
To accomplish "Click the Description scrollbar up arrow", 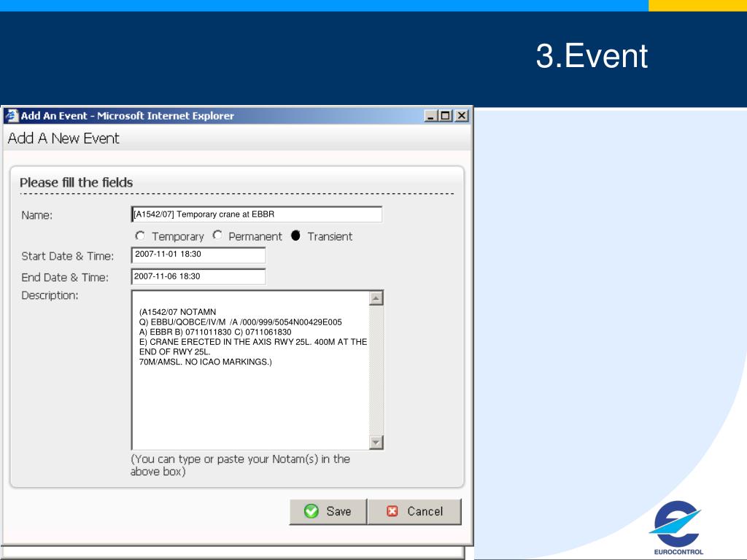I will [x=376, y=298].
